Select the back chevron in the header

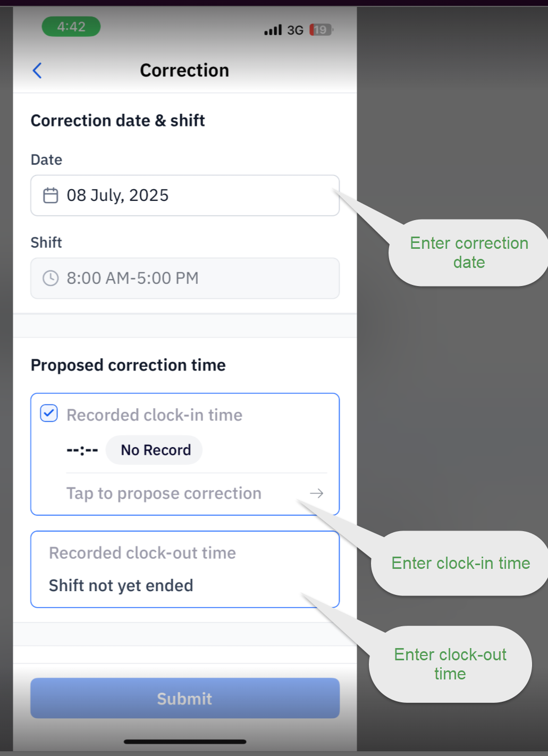(37, 70)
